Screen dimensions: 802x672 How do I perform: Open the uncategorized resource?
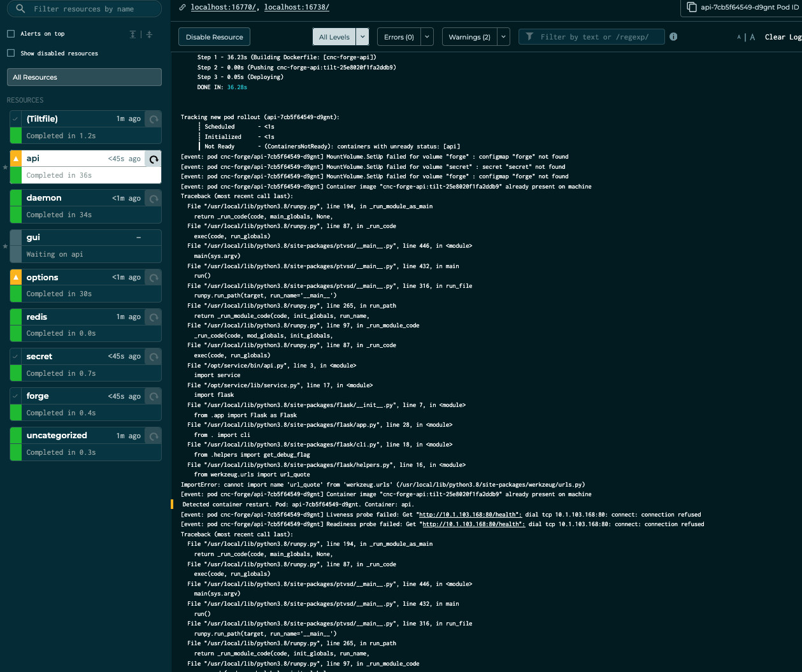(x=85, y=444)
